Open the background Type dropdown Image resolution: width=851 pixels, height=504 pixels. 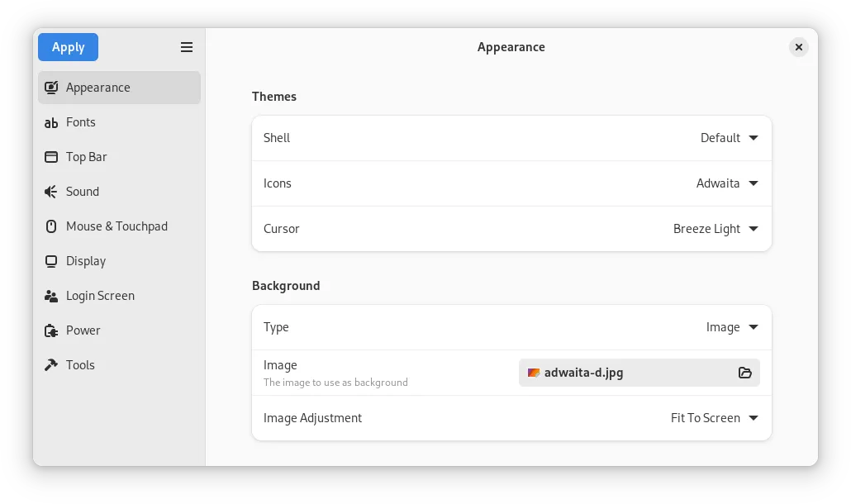732,327
